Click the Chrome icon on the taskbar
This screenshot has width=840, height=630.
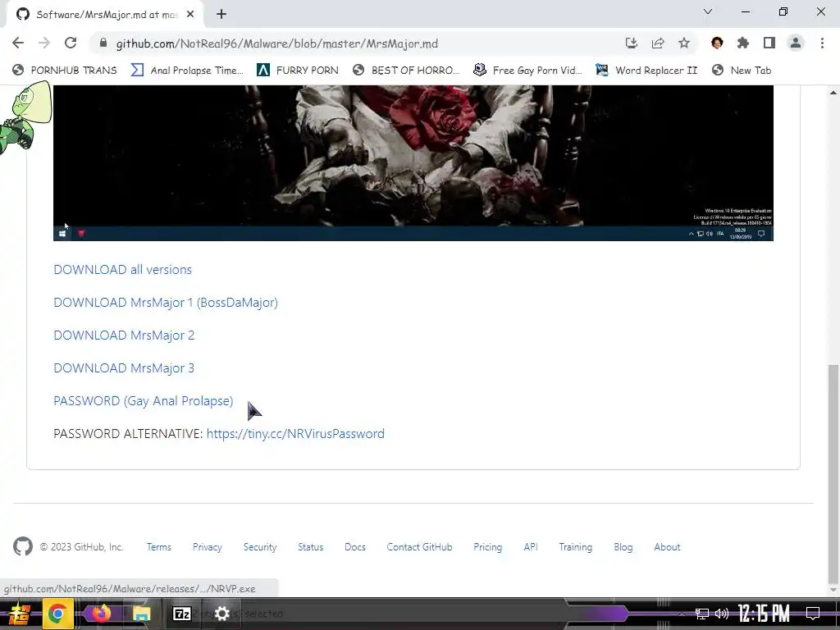57,614
